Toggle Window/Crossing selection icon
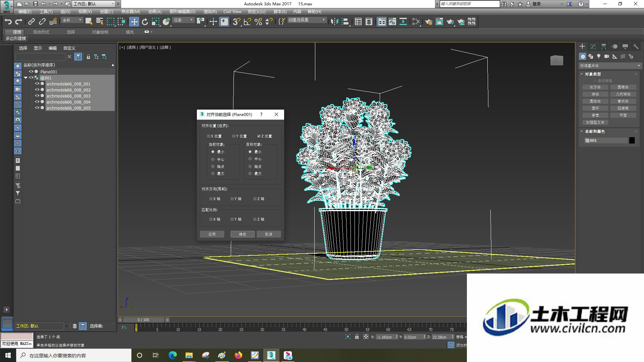The height and width of the screenshot is (362, 644). click(x=121, y=22)
